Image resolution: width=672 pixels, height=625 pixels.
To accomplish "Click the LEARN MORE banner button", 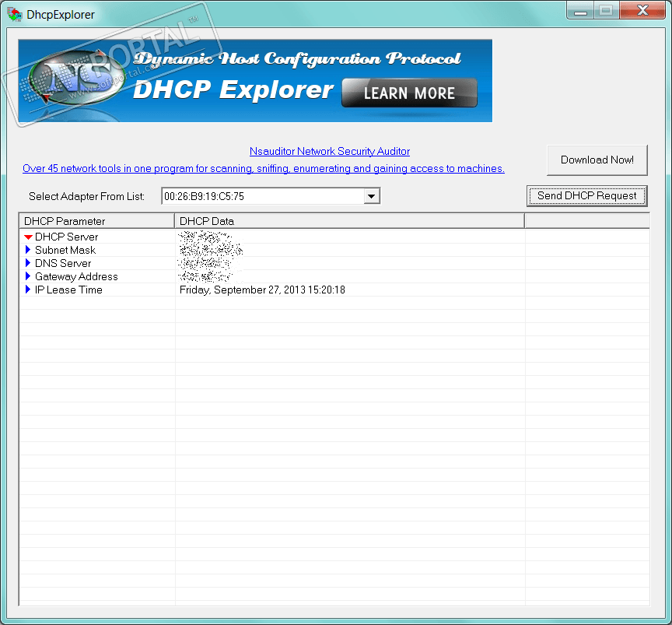I will coord(409,93).
